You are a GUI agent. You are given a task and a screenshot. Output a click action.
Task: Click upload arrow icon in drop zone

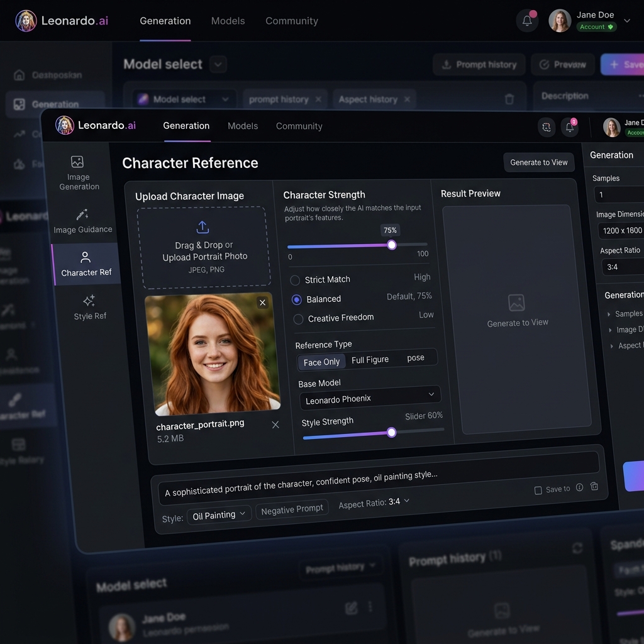coord(203,227)
